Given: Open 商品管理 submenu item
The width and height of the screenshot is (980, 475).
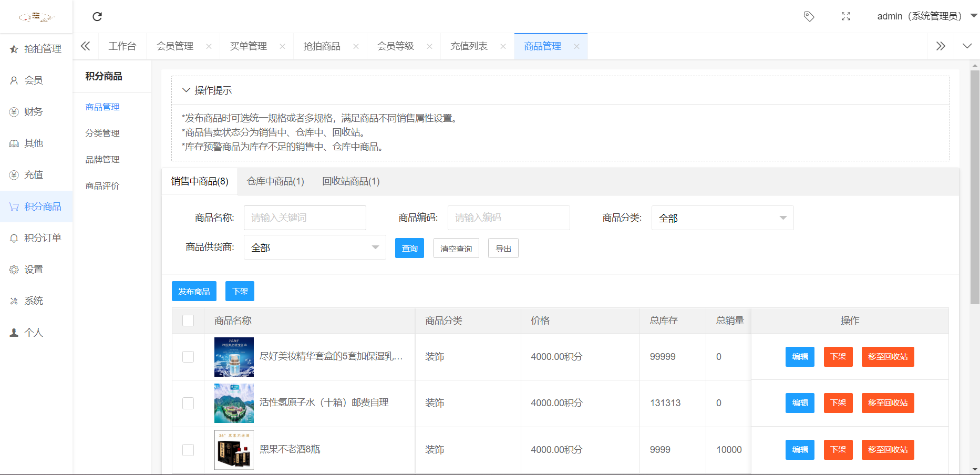Looking at the screenshot, I should click(x=102, y=107).
